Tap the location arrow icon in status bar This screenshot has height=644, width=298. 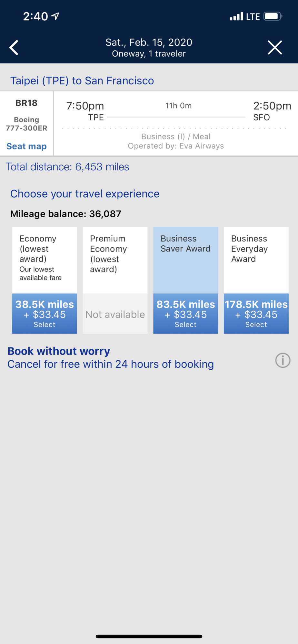click(x=55, y=16)
